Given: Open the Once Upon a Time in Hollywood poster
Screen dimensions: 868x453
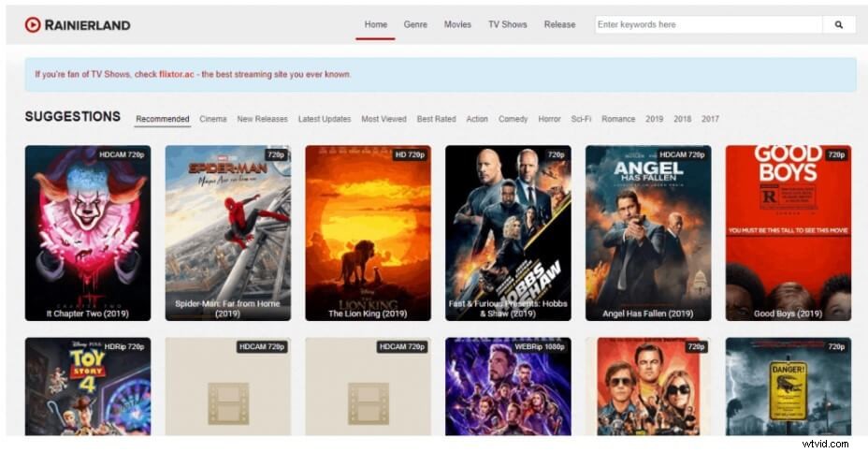Looking at the screenshot, I should [x=648, y=387].
